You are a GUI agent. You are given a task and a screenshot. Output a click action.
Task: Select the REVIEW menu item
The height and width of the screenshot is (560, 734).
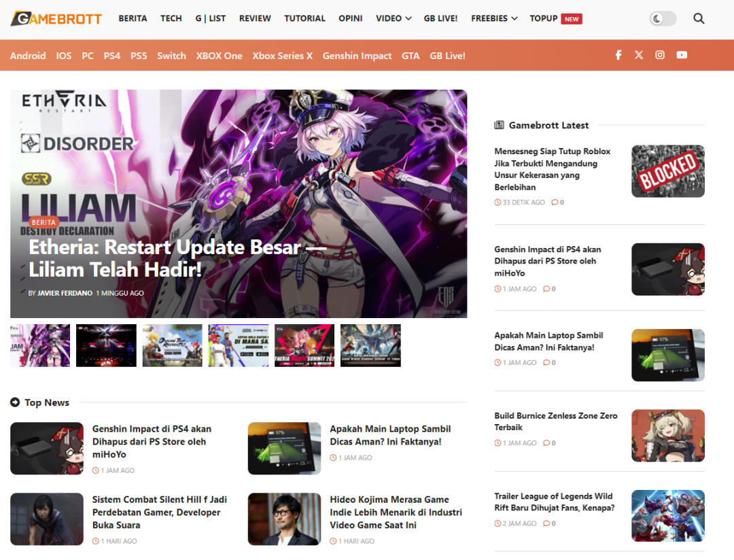(255, 18)
